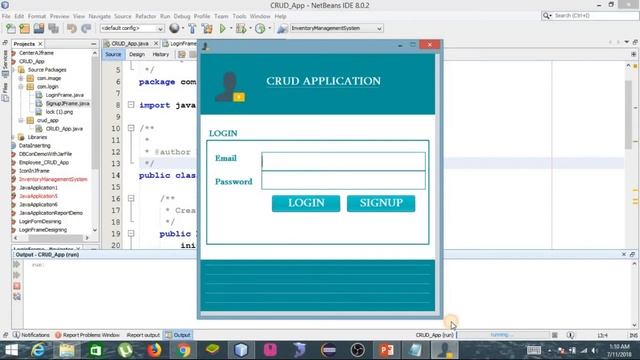Click the Open Project toolbar icon
Screen dimensions: 640x360
(39, 28)
